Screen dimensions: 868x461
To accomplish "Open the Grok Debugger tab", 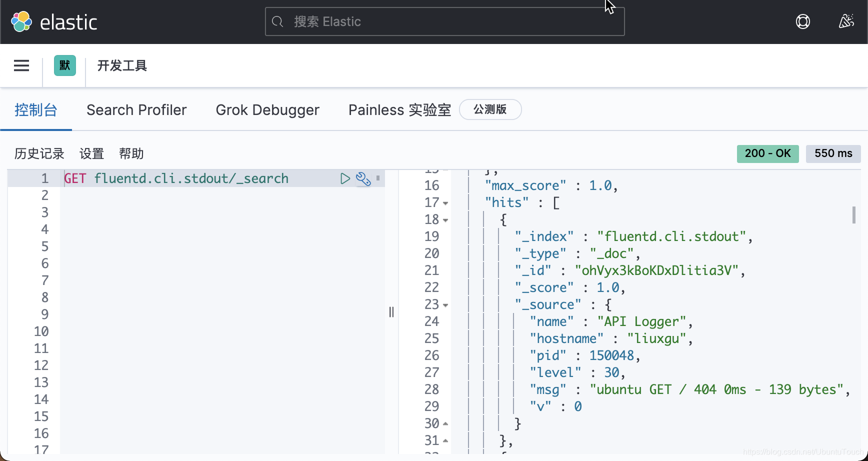I will point(267,110).
